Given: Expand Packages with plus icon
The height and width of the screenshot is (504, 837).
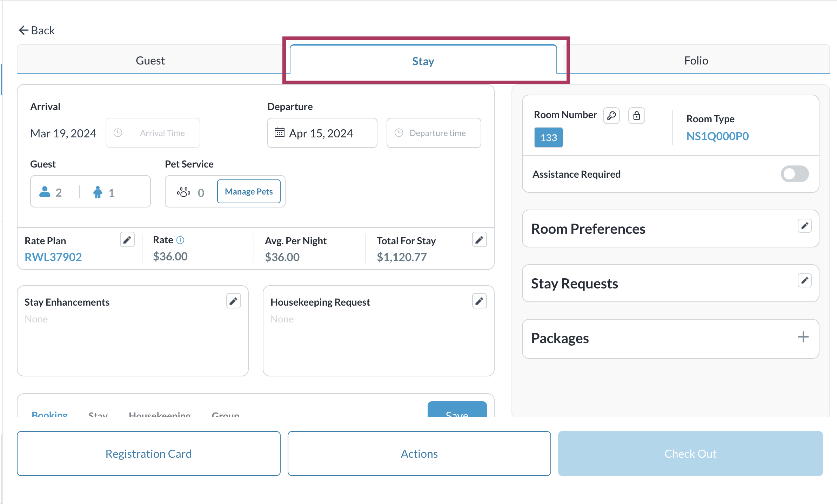Looking at the screenshot, I should 803,337.
